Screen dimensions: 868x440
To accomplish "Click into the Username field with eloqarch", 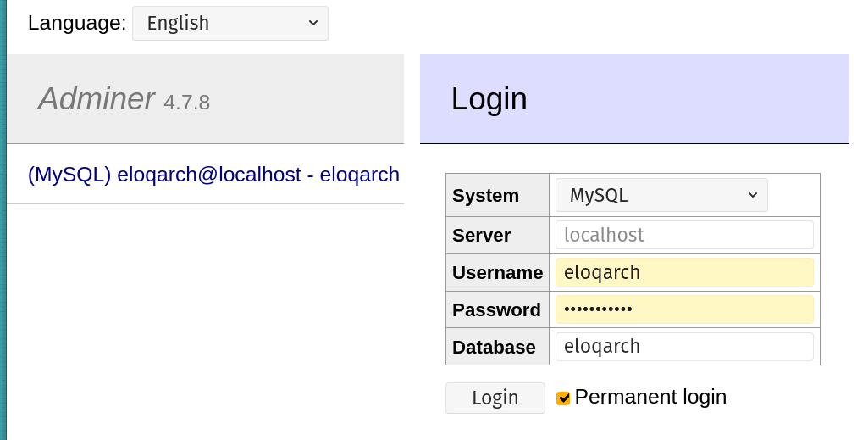I will coord(684,272).
